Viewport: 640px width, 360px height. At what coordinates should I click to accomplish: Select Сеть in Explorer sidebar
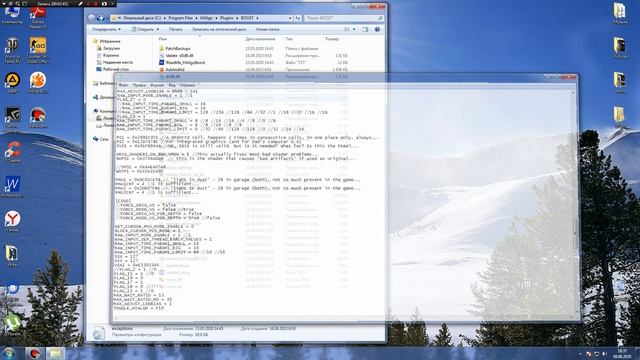pyautogui.click(x=100, y=139)
